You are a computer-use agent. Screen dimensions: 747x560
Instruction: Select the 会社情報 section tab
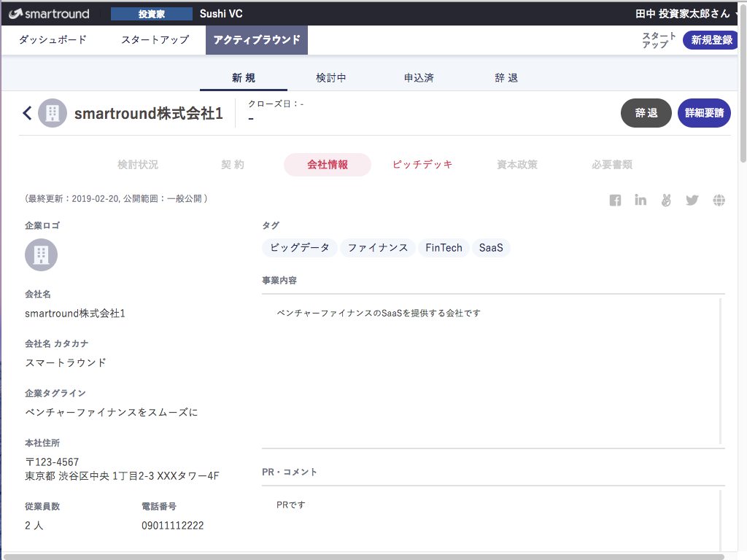click(328, 165)
